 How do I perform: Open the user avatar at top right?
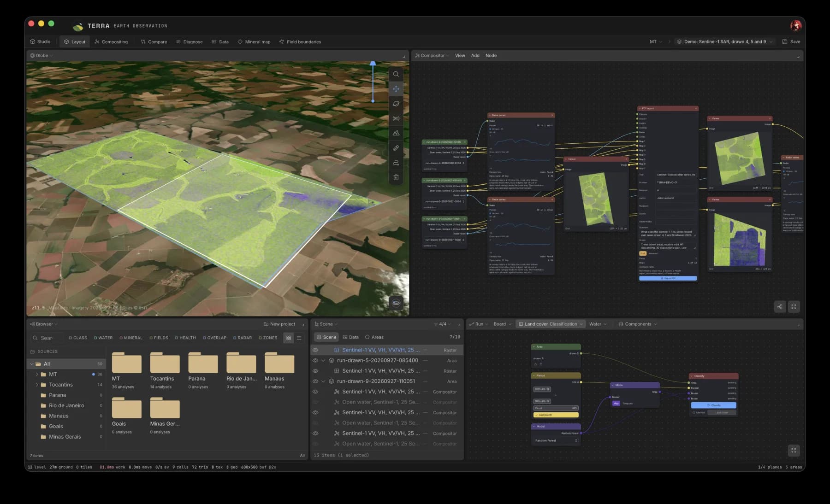pos(795,26)
